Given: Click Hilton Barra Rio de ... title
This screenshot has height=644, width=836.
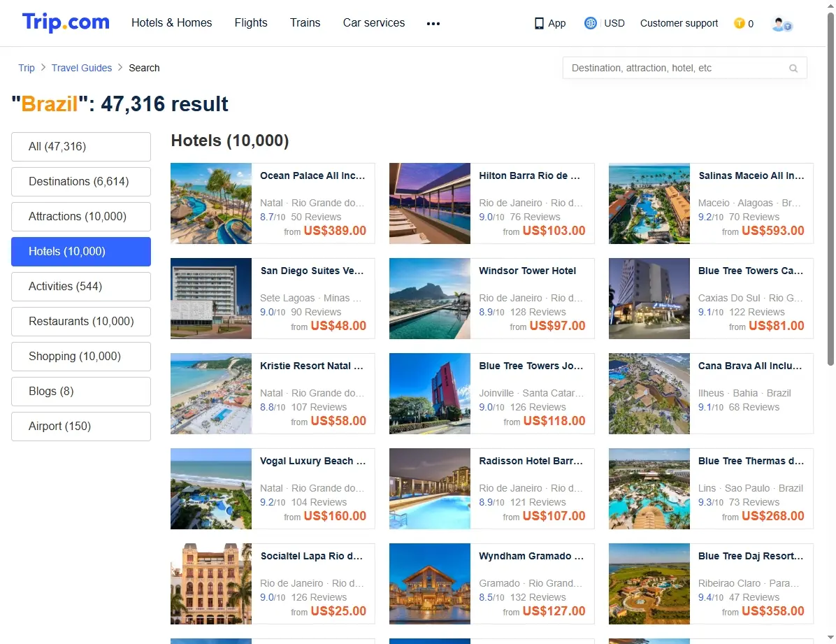Looking at the screenshot, I should [529, 176].
